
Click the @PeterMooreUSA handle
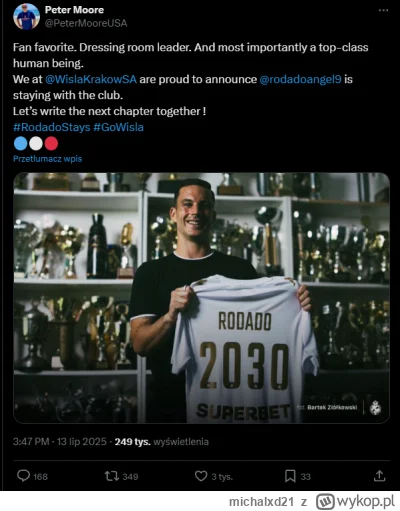(86, 23)
